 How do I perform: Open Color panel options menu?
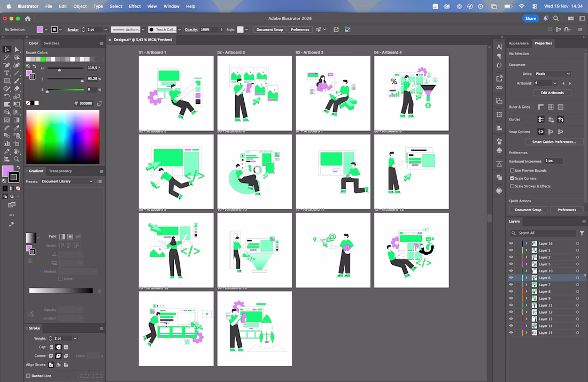(x=101, y=43)
